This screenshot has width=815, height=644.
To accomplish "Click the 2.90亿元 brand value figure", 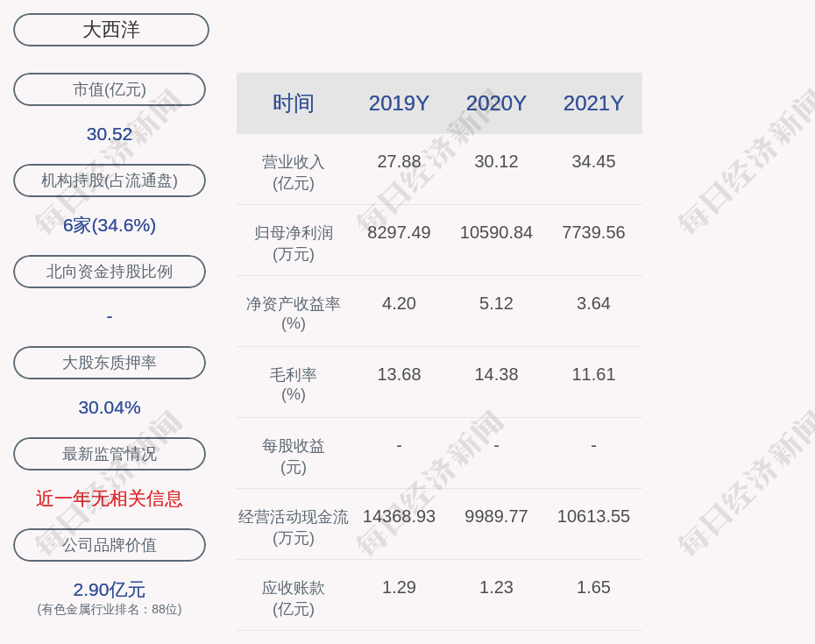I will 110,590.
